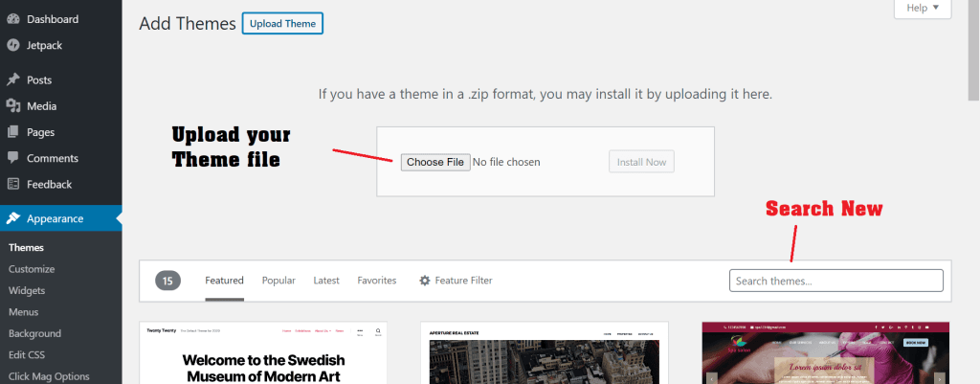Click the Comments speech bubble icon
The width and height of the screenshot is (980, 384).
(x=13, y=158)
